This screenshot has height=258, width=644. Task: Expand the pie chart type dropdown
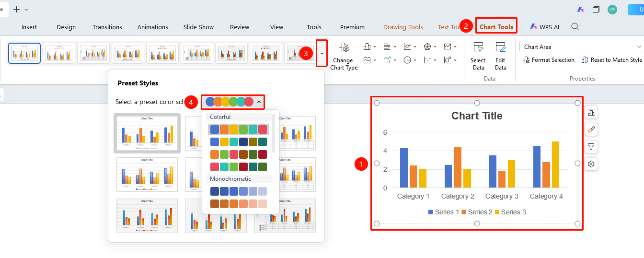tap(415, 60)
